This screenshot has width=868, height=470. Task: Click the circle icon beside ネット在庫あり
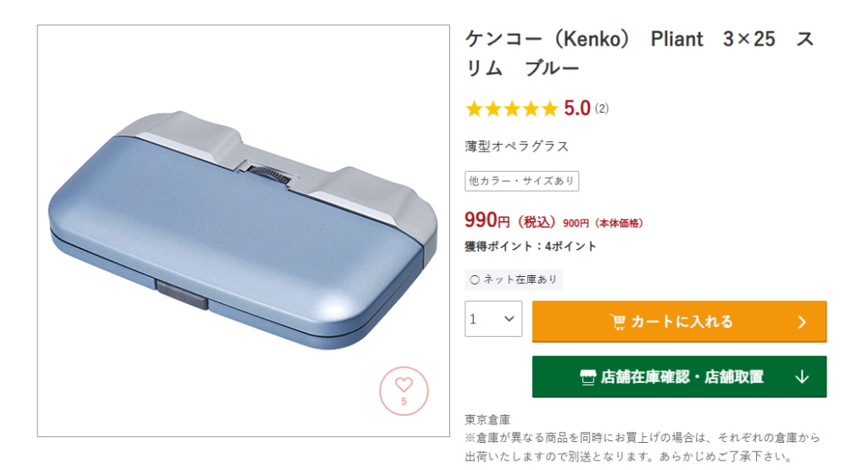475,279
